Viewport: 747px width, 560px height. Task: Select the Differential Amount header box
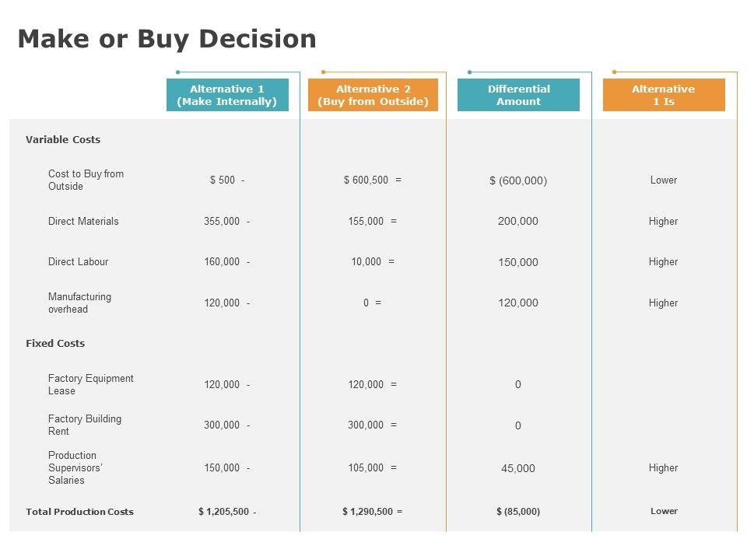518,95
